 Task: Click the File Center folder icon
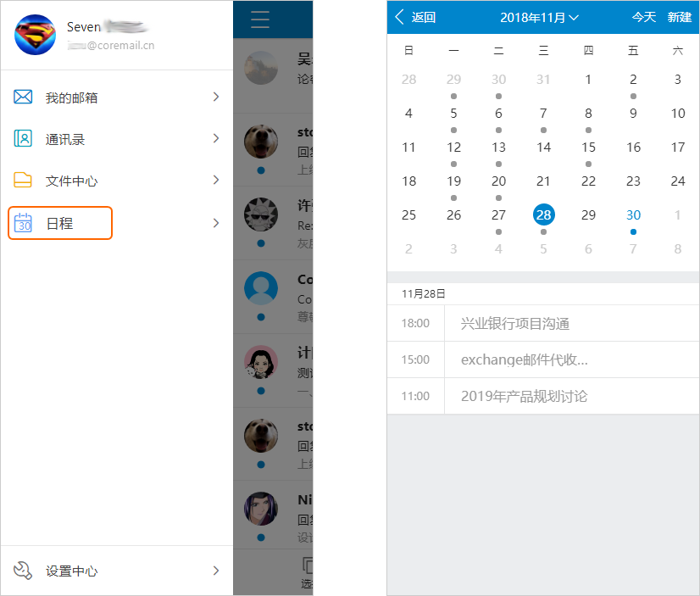(23, 180)
